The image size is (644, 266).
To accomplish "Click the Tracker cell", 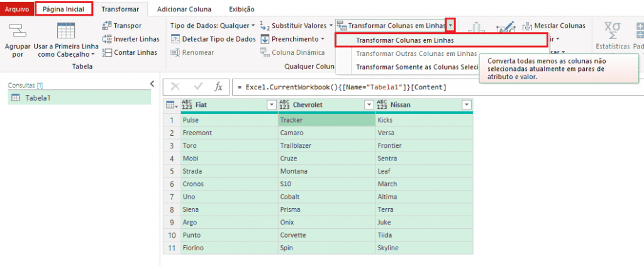I will point(326,120).
